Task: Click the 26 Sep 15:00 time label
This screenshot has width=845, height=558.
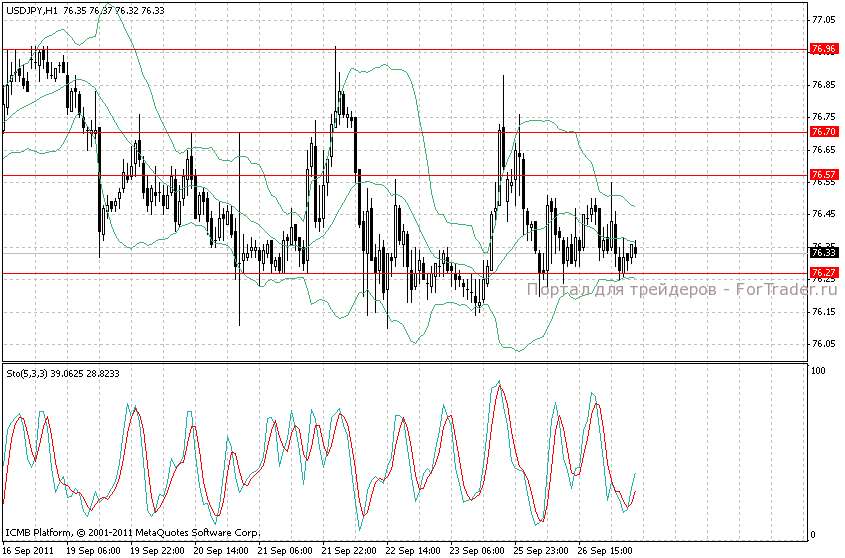Action: (x=606, y=550)
